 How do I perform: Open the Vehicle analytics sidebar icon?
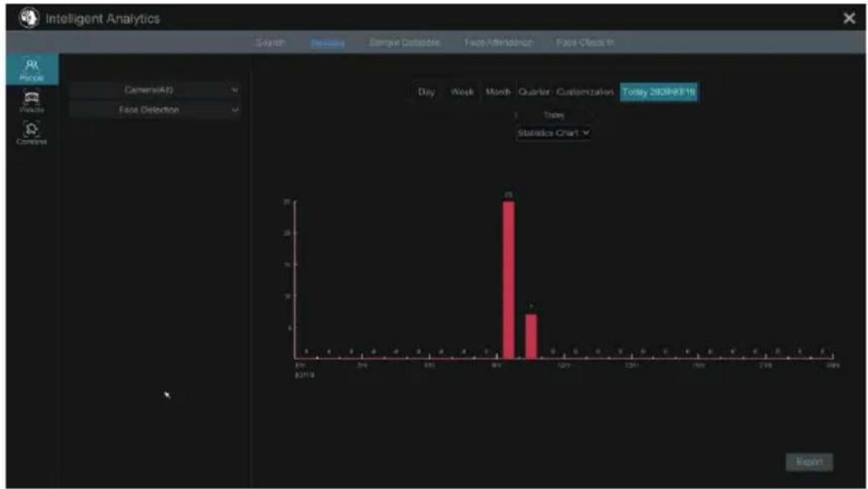[31, 101]
